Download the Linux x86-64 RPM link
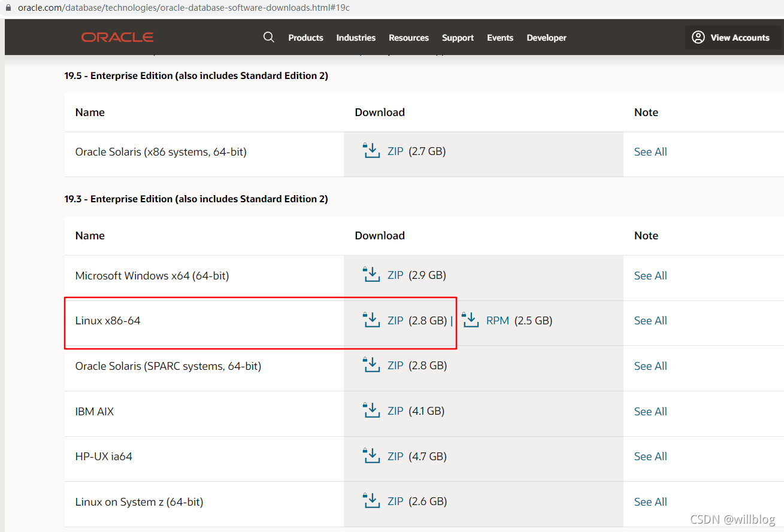The height and width of the screenshot is (532, 784). coord(498,321)
